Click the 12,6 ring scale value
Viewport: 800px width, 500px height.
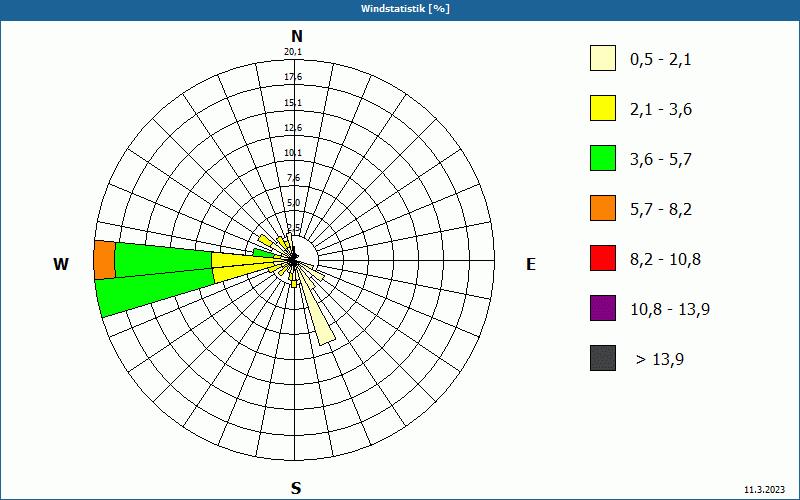point(293,128)
